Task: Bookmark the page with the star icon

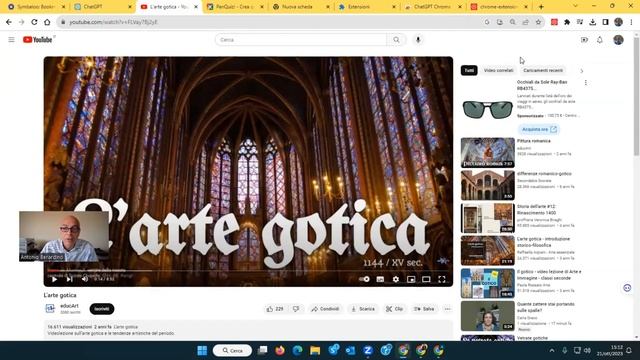Action: tap(538, 22)
